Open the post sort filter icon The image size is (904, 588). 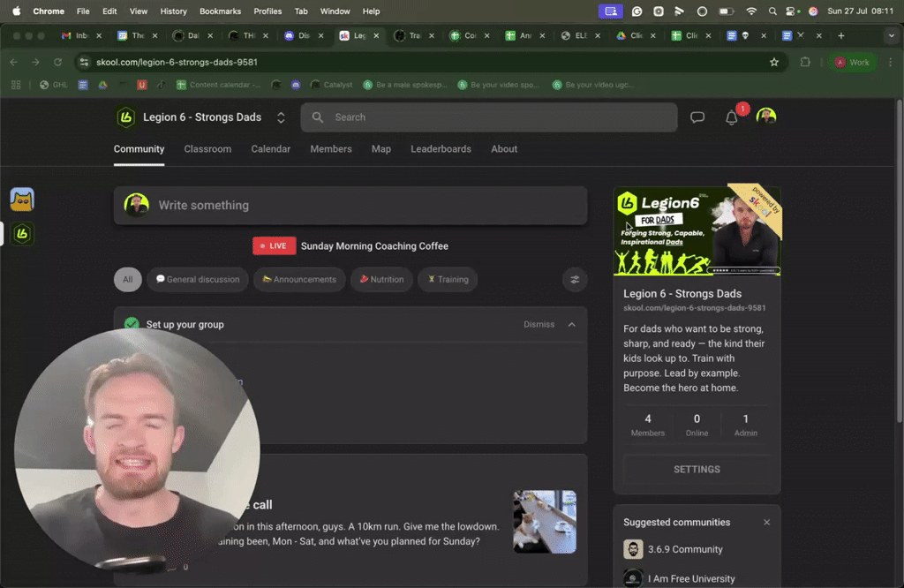coord(575,280)
